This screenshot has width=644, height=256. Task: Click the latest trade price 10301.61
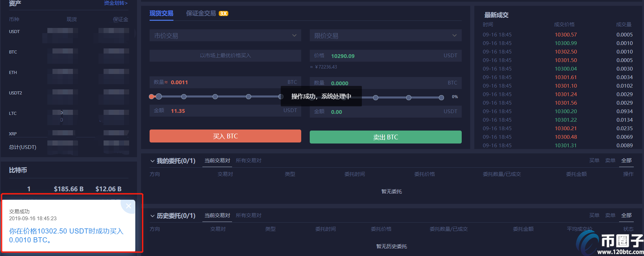[x=566, y=77]
